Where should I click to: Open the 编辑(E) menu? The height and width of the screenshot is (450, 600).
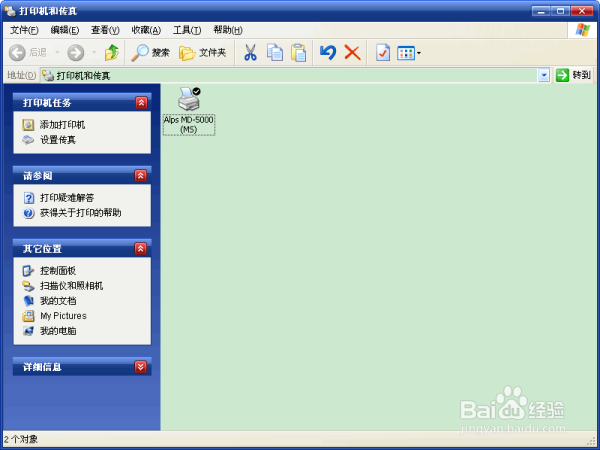coord(65,30)
